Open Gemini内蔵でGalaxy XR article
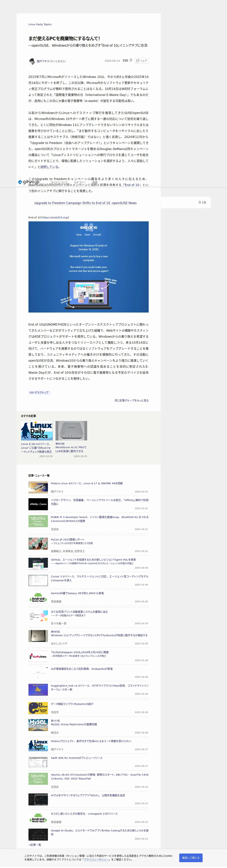Screen dimensions: 227x868 click(x=77, y=593)
